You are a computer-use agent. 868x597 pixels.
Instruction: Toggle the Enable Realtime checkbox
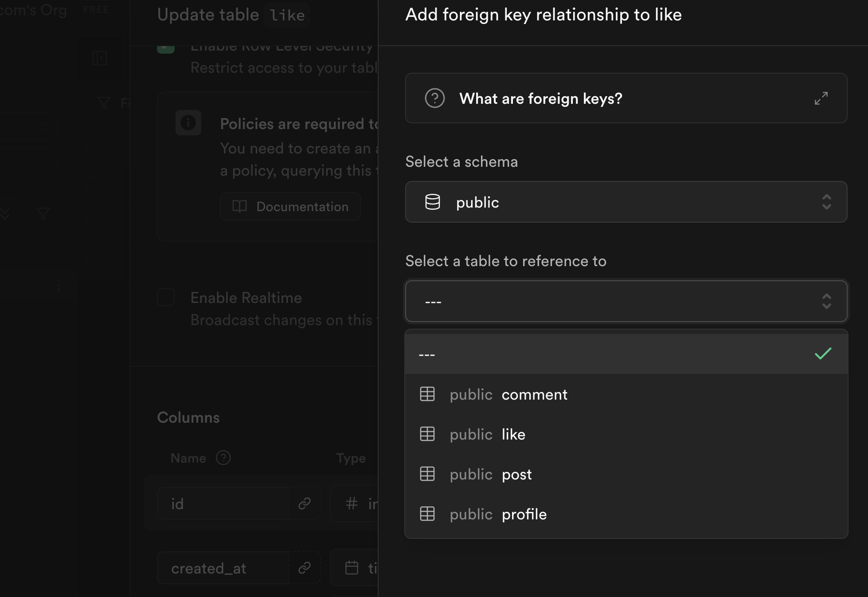pyautogui.click(x=166, y=297)
